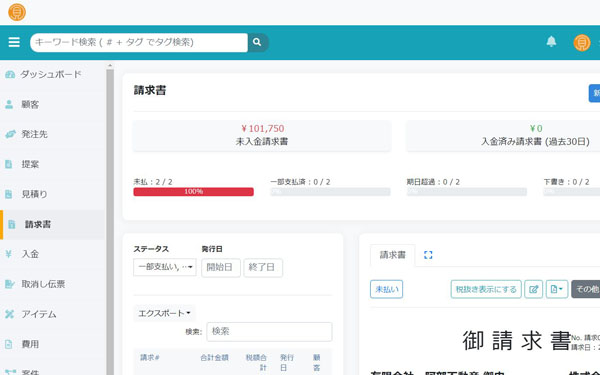The height and width of the screenshot is (375, 600).
Task: Click the アイテム tools icon
Action: coord(10,314)
